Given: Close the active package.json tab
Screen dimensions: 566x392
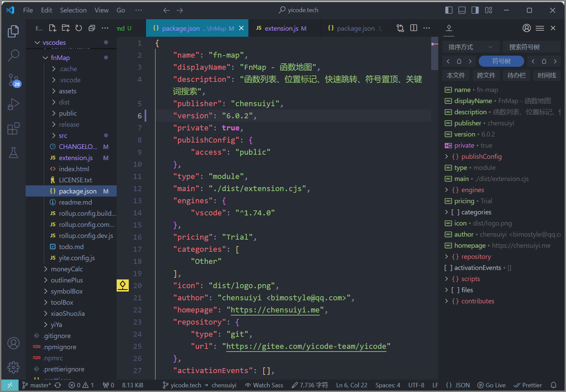Looking at the screenshot, I should [241, 28].
